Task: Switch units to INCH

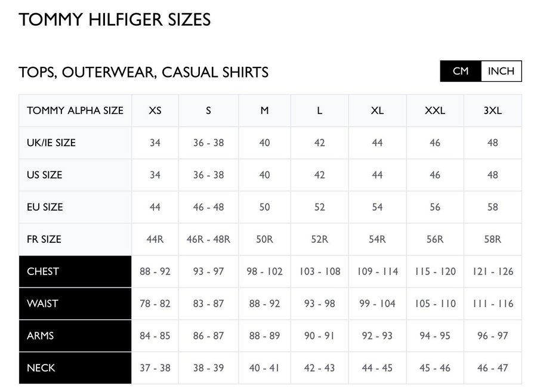Action: [501, 71]
